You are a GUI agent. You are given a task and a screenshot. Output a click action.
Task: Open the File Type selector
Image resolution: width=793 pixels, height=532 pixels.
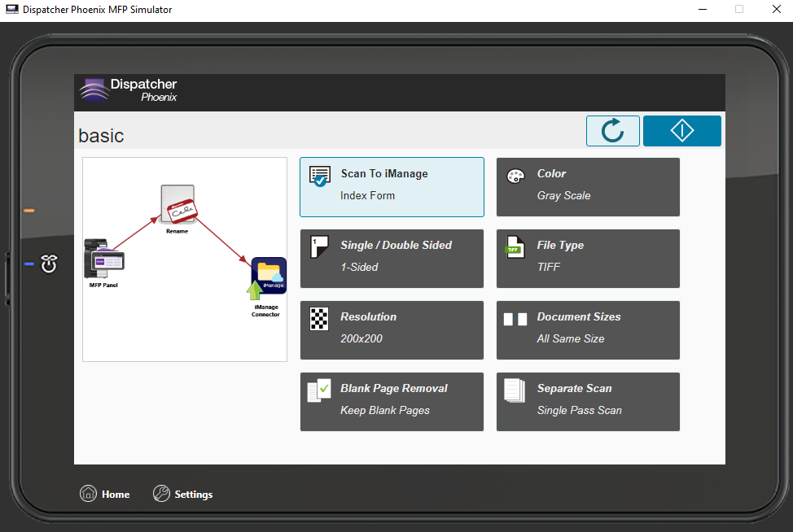pyautogui.click(x=588, y=259)
